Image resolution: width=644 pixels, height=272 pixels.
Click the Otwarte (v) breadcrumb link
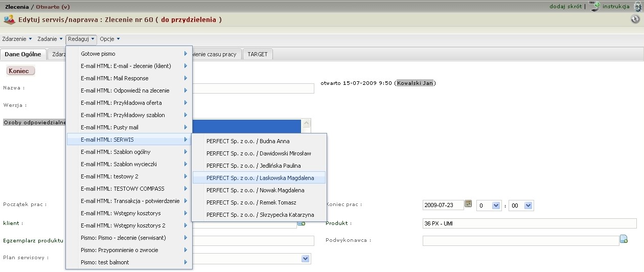pyautogui.click(x=53, y=7)
